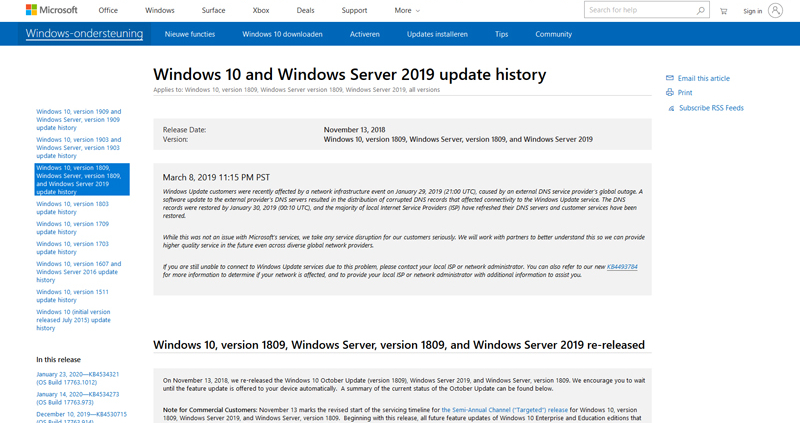Open December 10, 2019 KB4530715 link
The width and height of the screenshot is (800, 423).
(82, 417)
